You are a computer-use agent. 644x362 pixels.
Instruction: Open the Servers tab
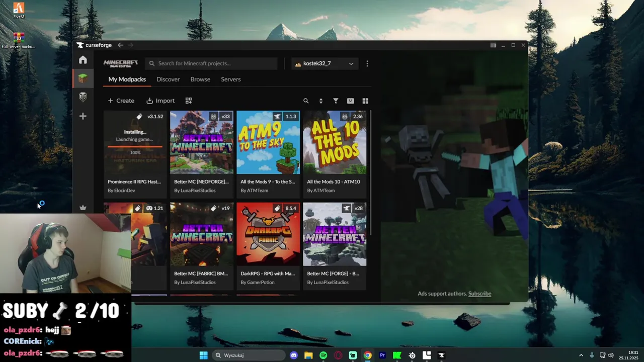click(x=231, y=79)
